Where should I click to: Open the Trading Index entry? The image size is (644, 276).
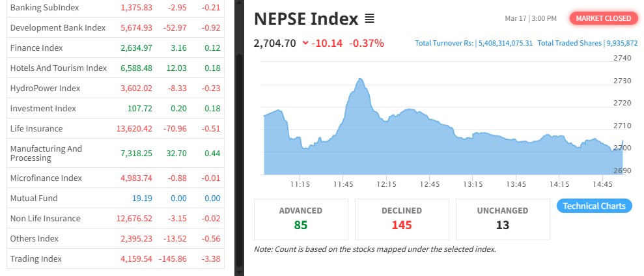click(36, 258)
